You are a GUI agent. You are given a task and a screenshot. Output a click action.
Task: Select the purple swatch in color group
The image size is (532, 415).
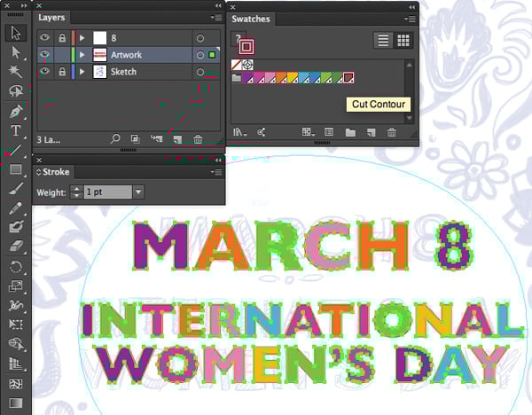tap(247, 78)
